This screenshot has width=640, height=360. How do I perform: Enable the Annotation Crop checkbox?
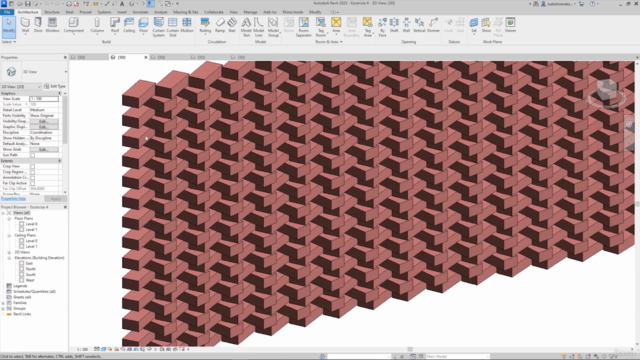coord(33,178)
